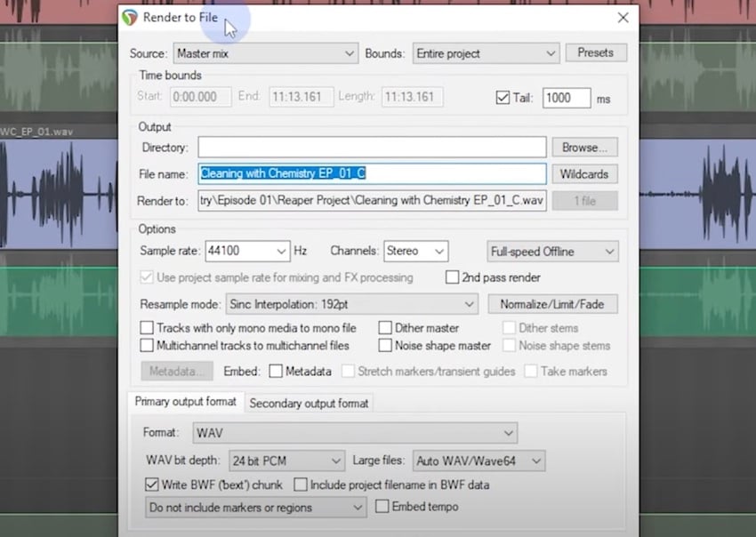
Task: Open the Wildcards button
Action: tap(584, 174)
